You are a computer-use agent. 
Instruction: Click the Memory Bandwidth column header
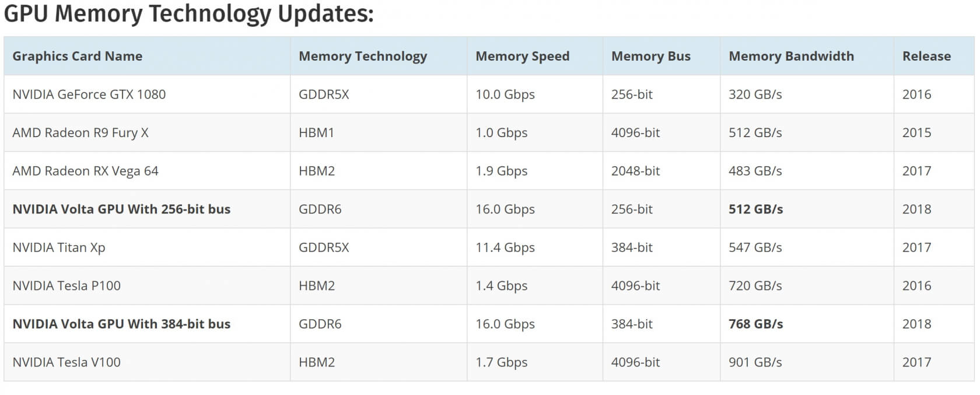click(792, 56)
